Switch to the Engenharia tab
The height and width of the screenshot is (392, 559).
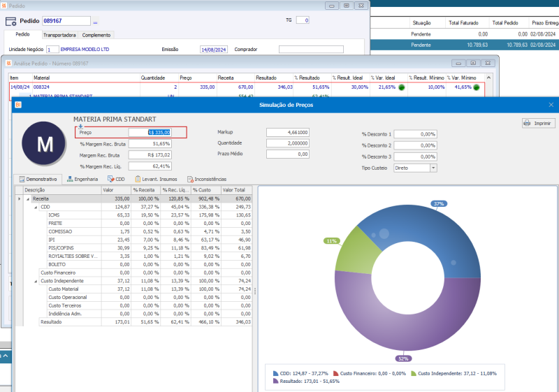pos(82,179)
